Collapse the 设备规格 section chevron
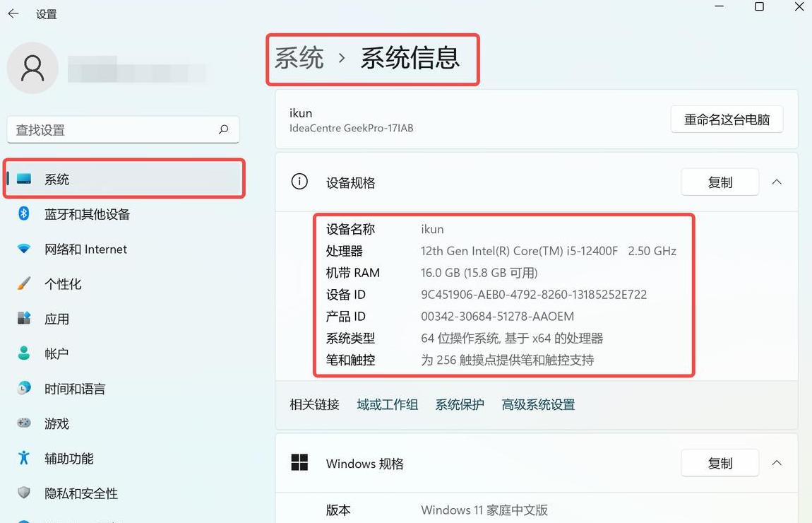The height and width of the screenshot is (523, 812). click(x=777, y=182)
